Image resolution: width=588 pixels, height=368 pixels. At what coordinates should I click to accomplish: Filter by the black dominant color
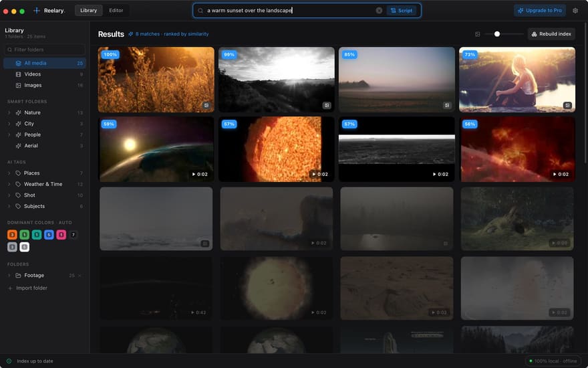pos(73,235)
